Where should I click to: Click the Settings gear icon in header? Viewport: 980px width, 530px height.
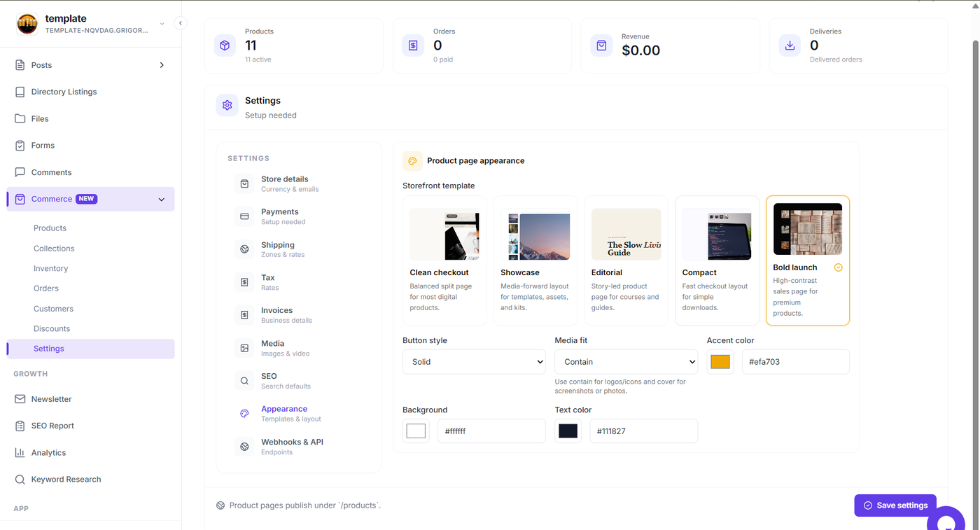(x=227, y=106)
